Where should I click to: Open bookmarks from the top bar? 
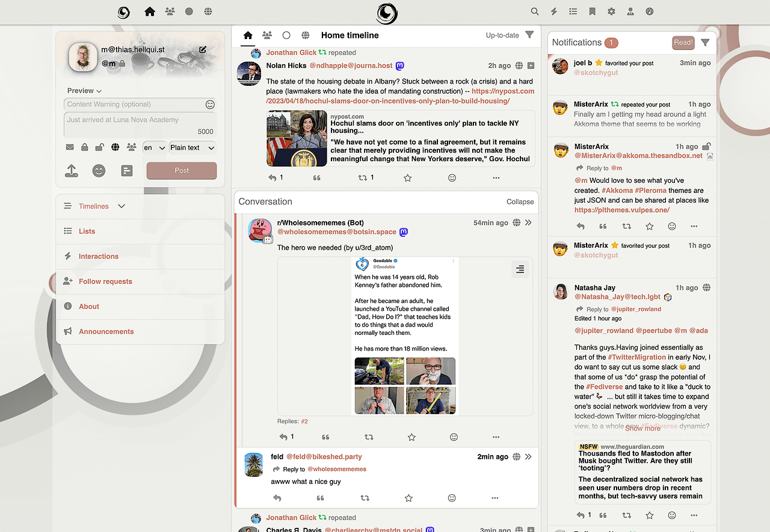[593, 11]
